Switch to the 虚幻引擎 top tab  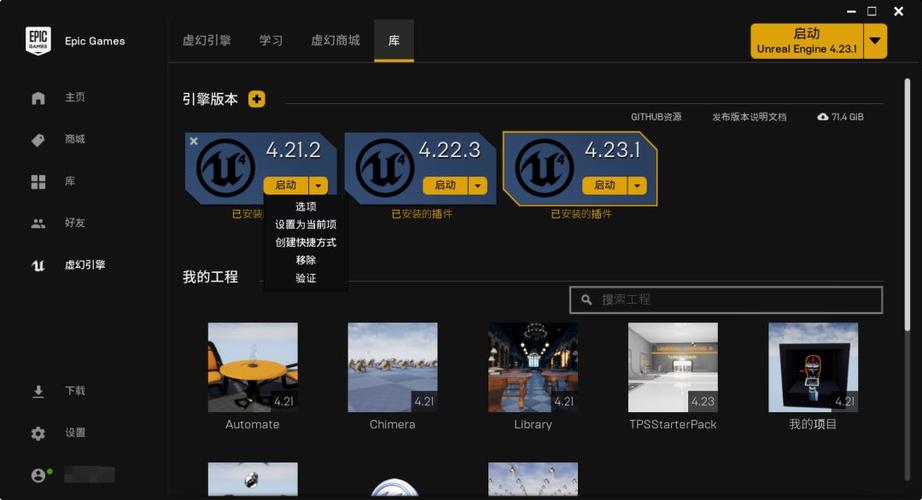tap(206, 41)
